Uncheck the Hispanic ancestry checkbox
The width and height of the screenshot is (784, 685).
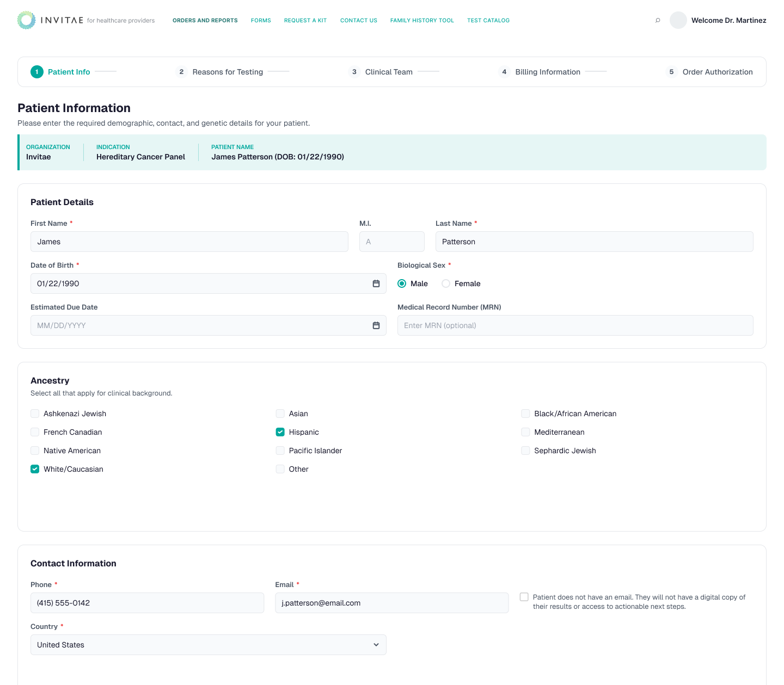[280, 432]
